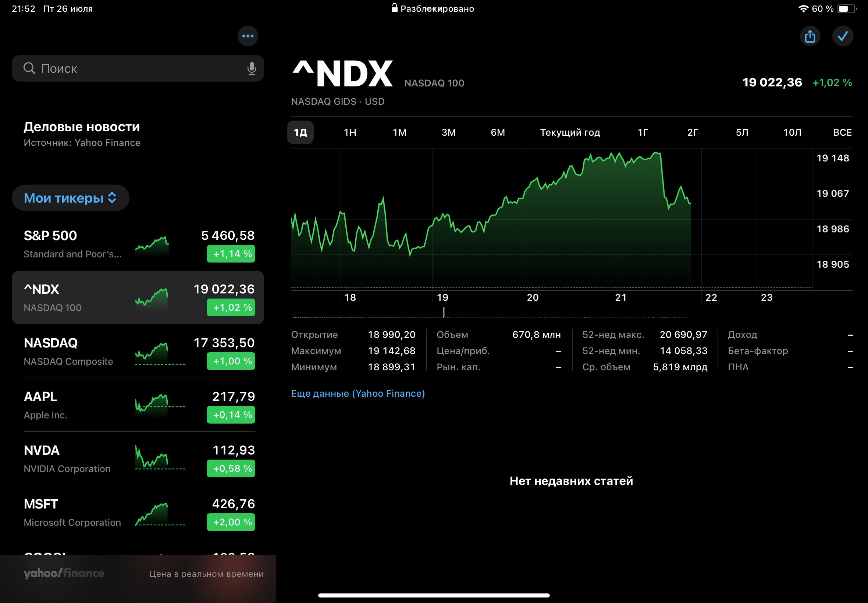Image resolution: width=868 pixels, height=603 pixels.
Task: Click in the Поиск search field
Action: 138,68
